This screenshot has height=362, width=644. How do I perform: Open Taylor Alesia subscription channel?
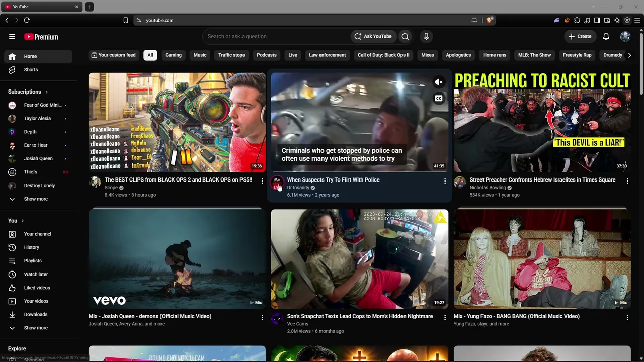[37, 118]
